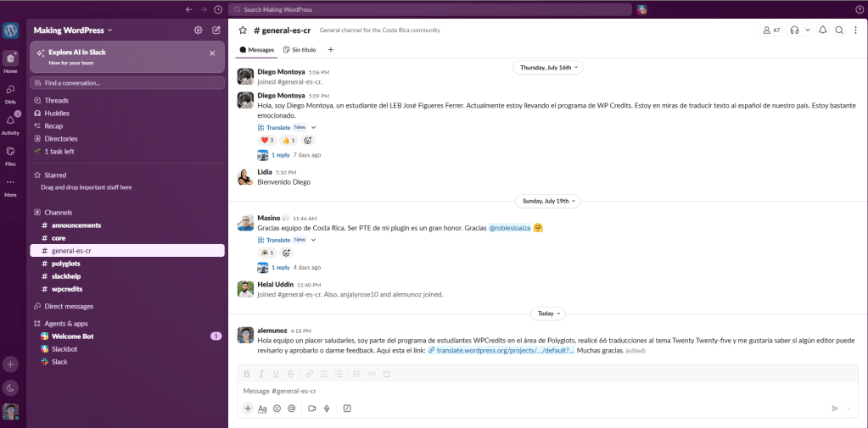Toggle italic formatting in composer
The image size is (868, 428).
[261, 374]
